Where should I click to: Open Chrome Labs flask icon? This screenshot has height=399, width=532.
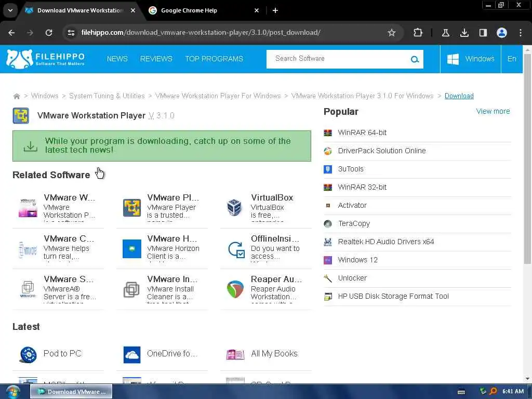(x=445, y=33)
